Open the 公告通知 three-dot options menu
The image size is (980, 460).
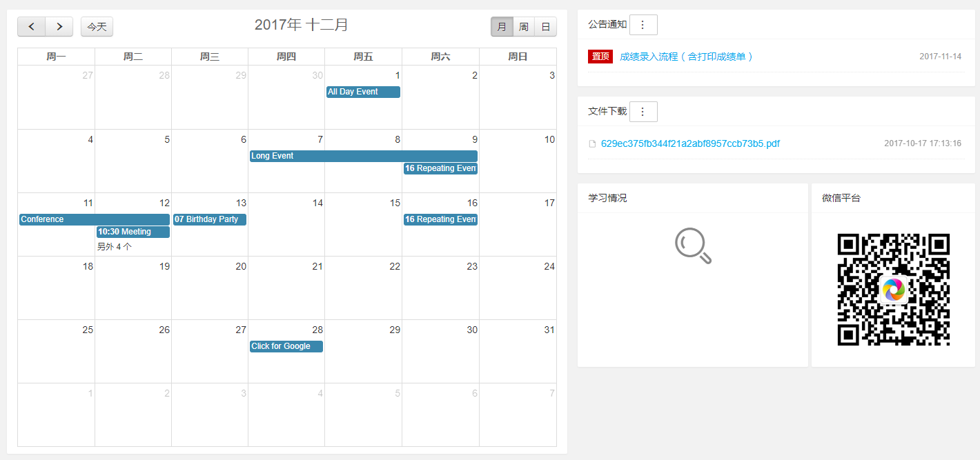(643, 25)
